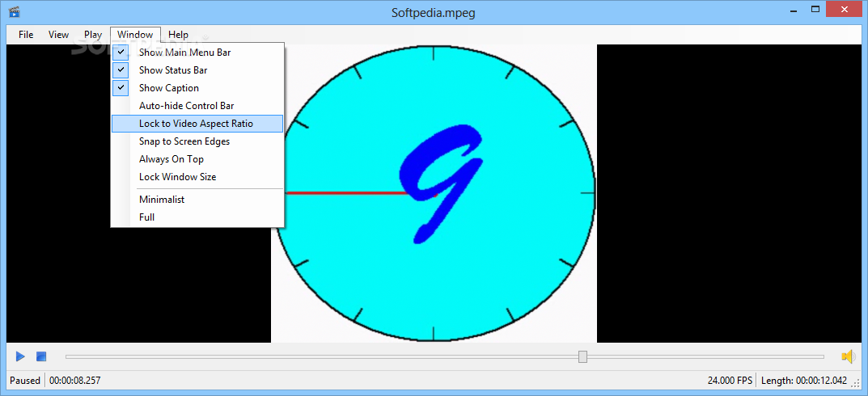868x396 pixels.
Task: Enable Lock Window Size
Action: [197, 177]
